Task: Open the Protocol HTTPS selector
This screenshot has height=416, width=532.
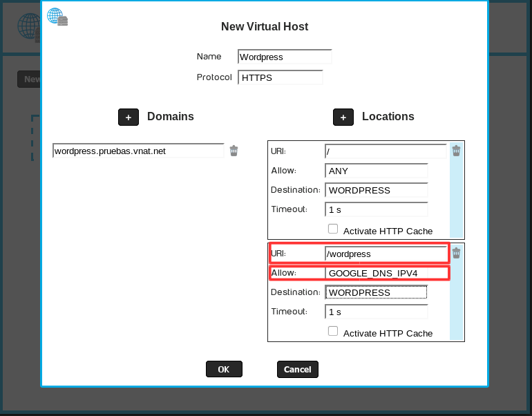Action: click(281, 77)
